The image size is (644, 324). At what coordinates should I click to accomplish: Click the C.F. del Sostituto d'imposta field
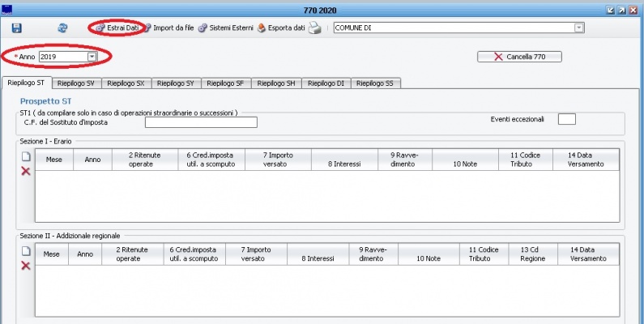(x=200, y=122)
